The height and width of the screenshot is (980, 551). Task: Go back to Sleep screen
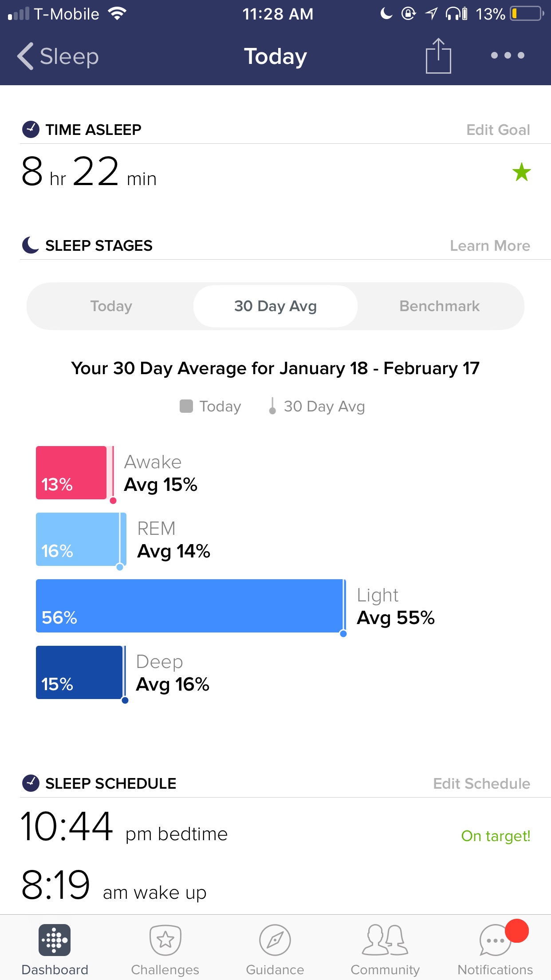(58, 56)
